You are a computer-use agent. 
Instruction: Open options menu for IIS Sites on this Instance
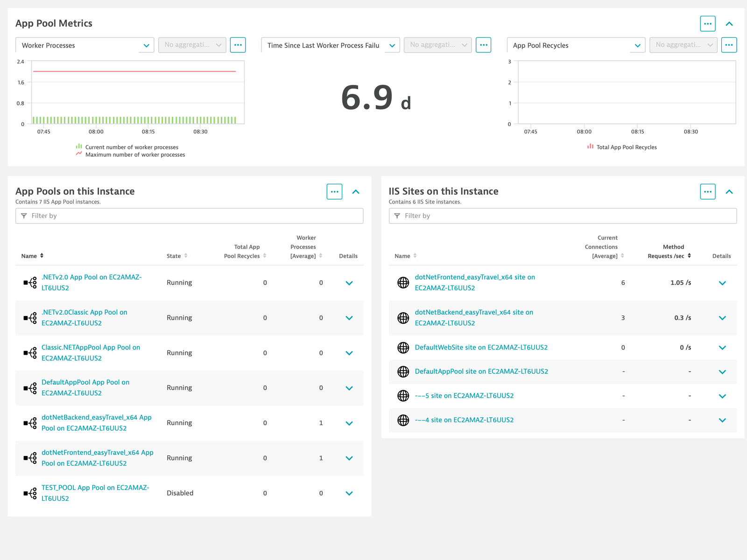pyautogui.click(x=708, y=192)
